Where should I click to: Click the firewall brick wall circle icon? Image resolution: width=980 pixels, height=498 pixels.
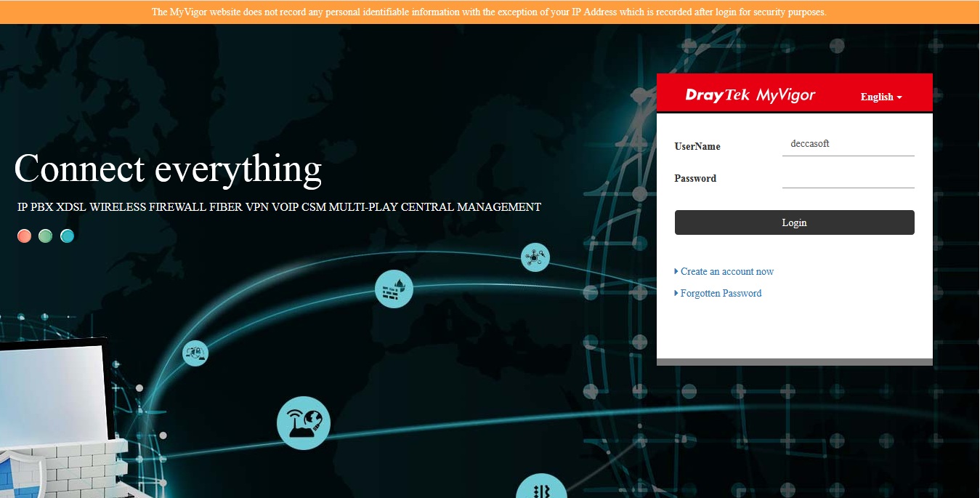pos(394,289)
